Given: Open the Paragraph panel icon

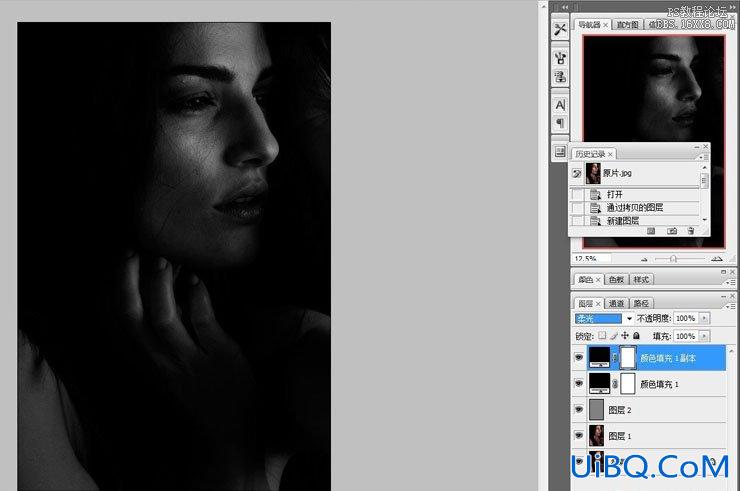Looking at the screenshot, I should coord(560,123).
